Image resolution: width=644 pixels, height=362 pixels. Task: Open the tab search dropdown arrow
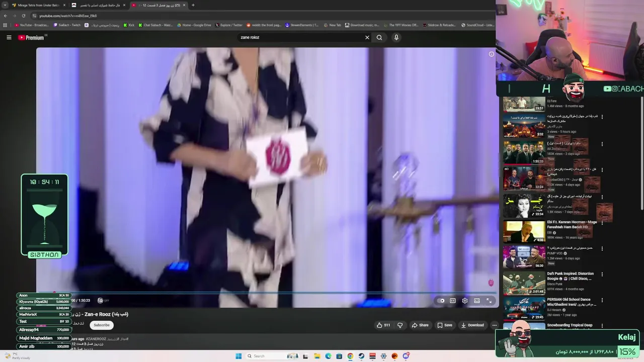[x=6, y=5]
